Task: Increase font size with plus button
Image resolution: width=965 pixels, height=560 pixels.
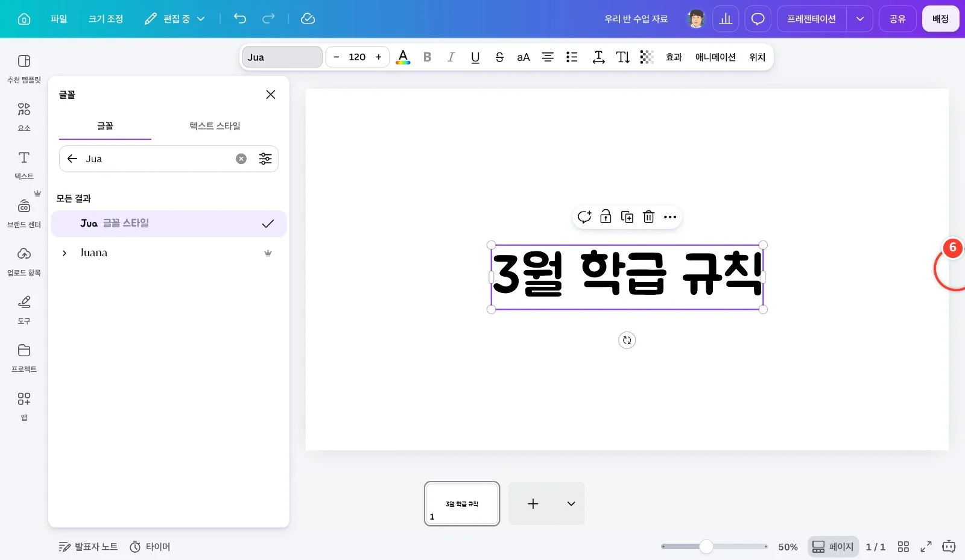Action: click(379, 57)
